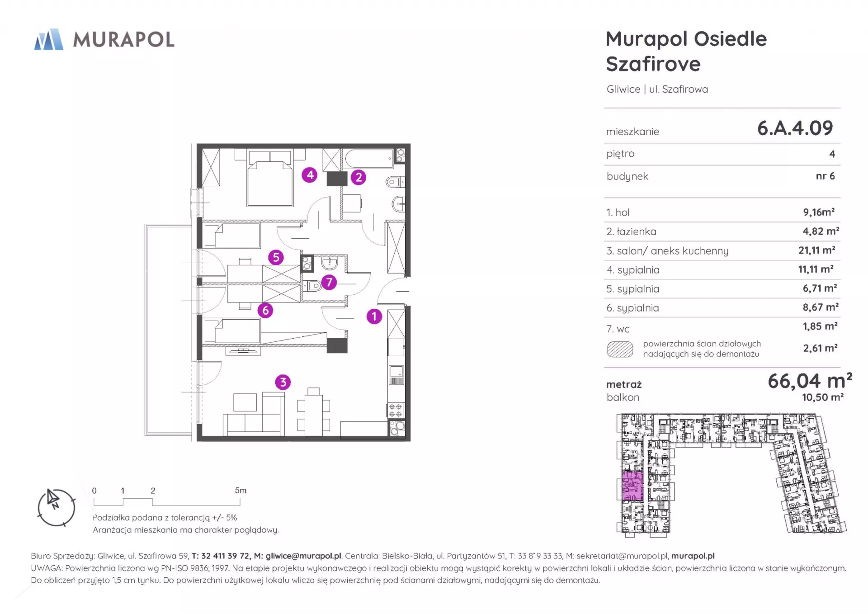Click the double bed in bedroom 4
Viewport: 868px width, 614px height.
click(x=270, y=178)
